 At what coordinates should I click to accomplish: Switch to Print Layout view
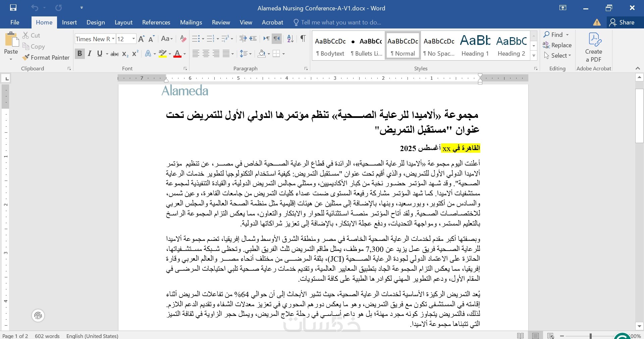(535, 336)
